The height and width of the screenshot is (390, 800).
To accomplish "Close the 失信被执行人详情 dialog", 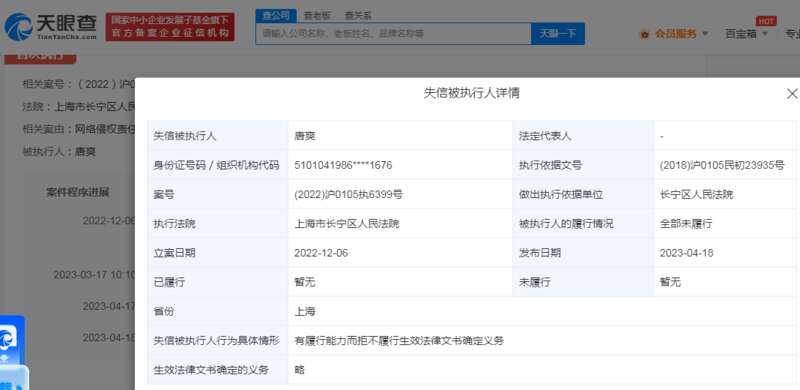I will pos(792,93).
